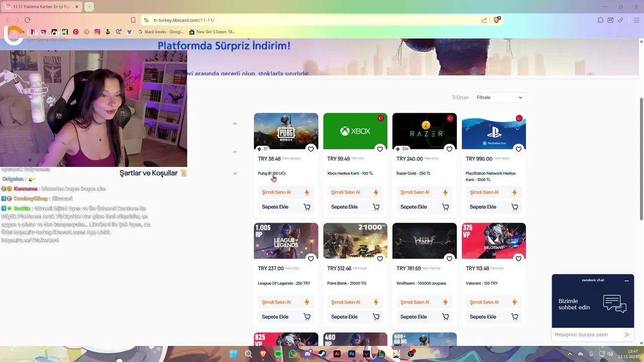Open Adobe Illustrator from the taskbar
Screen dimensions: 644x362
pos(337,354)
